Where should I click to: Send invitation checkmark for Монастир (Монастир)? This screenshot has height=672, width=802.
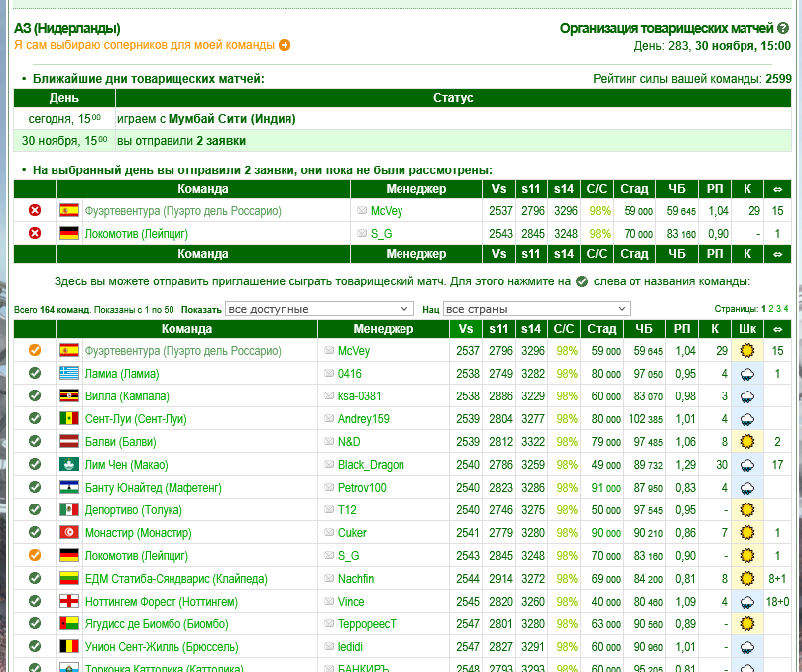click(x=35, y=532)
